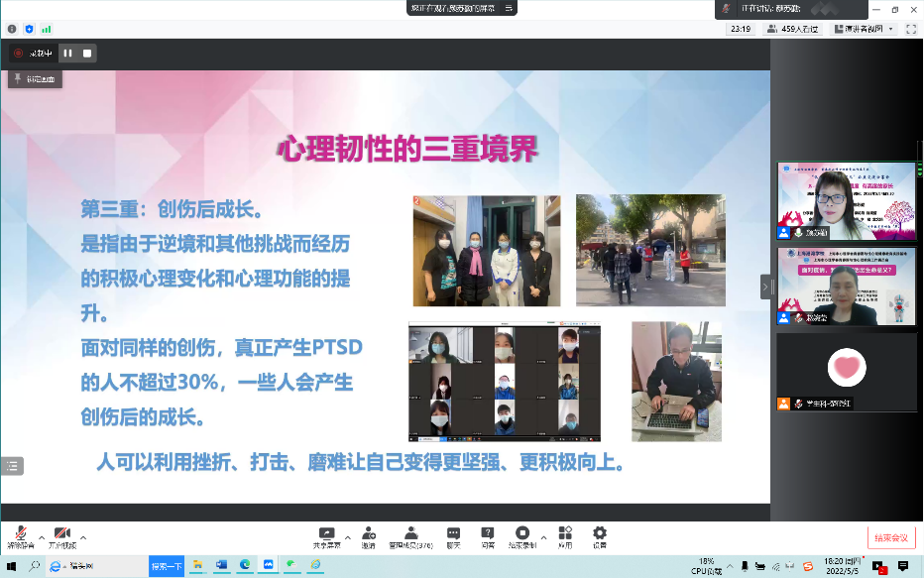
Task: Open Sogou input method tray icon
Action: click(x=808, y=566)
